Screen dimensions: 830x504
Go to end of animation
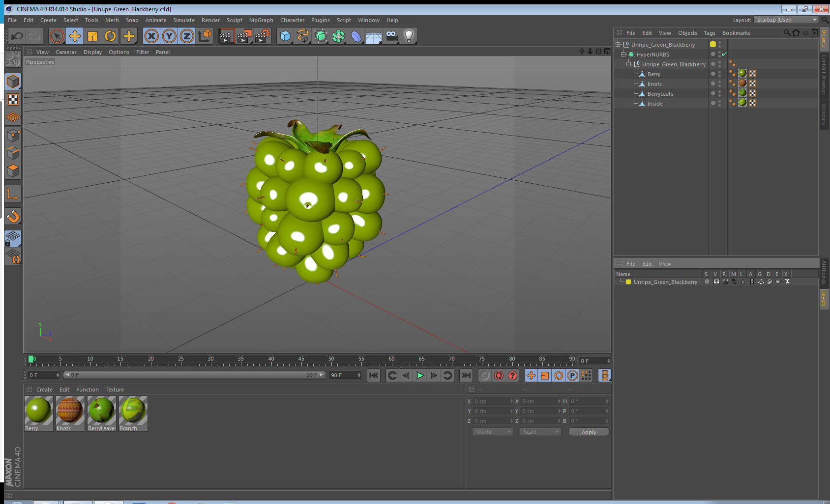[466, 375]
